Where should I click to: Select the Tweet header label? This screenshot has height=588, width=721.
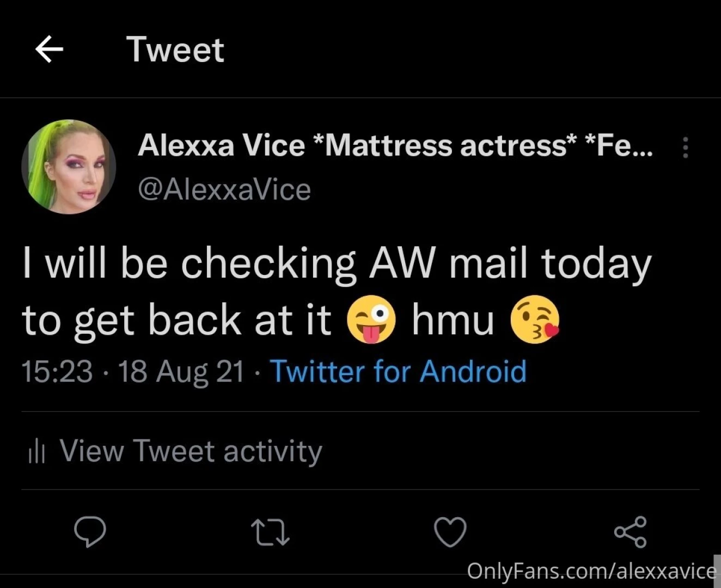175,49
